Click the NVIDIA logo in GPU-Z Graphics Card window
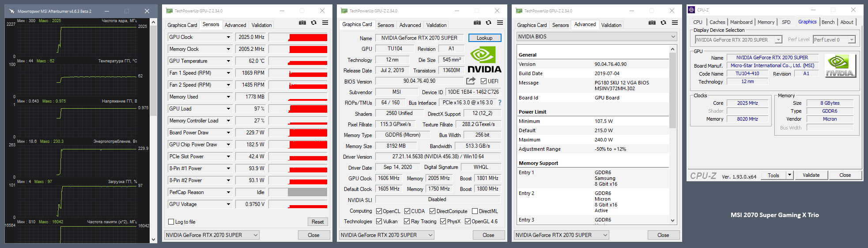 (x=484, y=60)
